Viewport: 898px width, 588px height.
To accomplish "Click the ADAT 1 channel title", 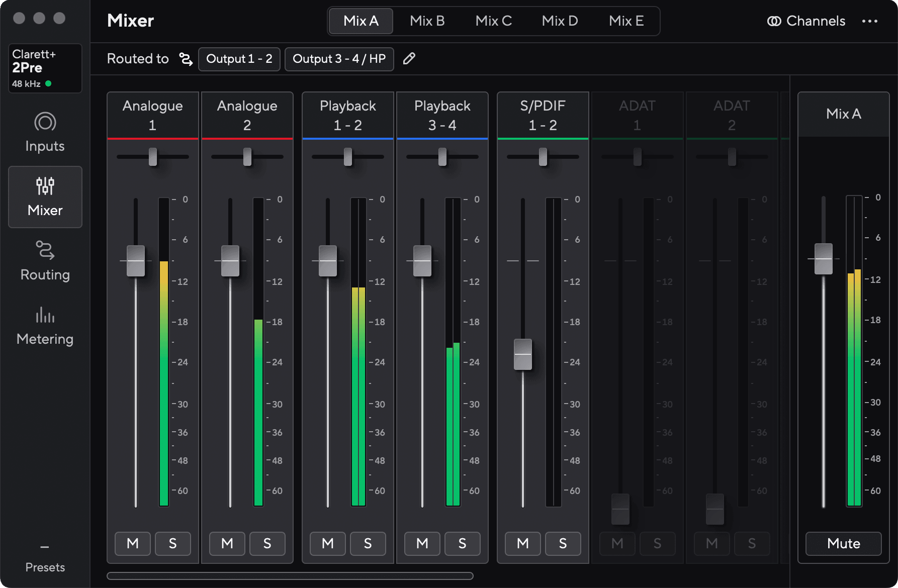I will click(638, 115).
